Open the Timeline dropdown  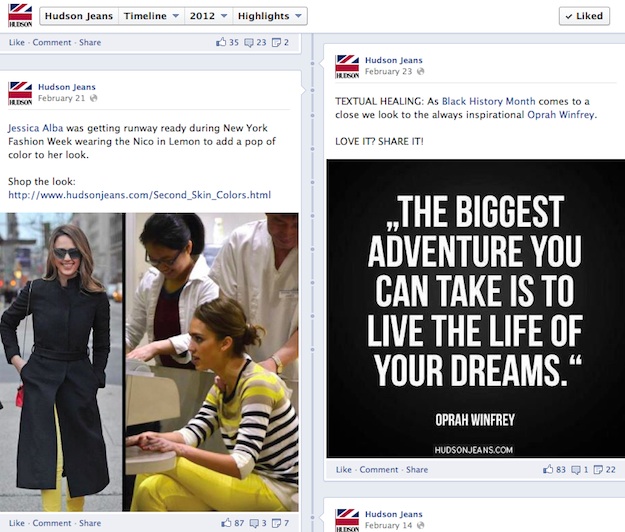[151, 16]
